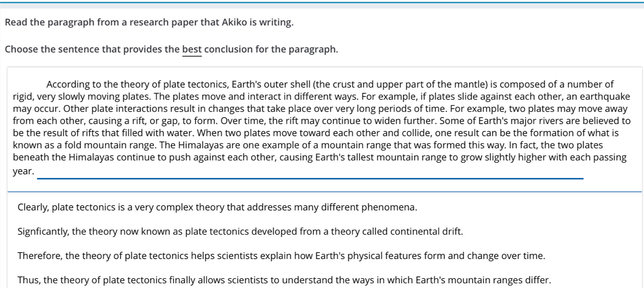Screen dimensions: 644x288
Task: Click the word "year." ending the paragraph
Action: [x=23, y=171]
